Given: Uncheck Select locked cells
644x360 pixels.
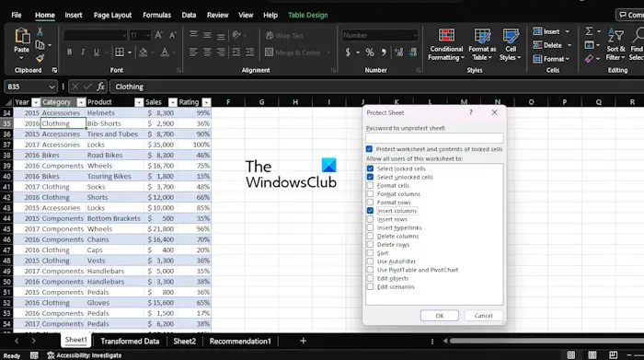Looking at the screenshot, I should tap(370, 168).
